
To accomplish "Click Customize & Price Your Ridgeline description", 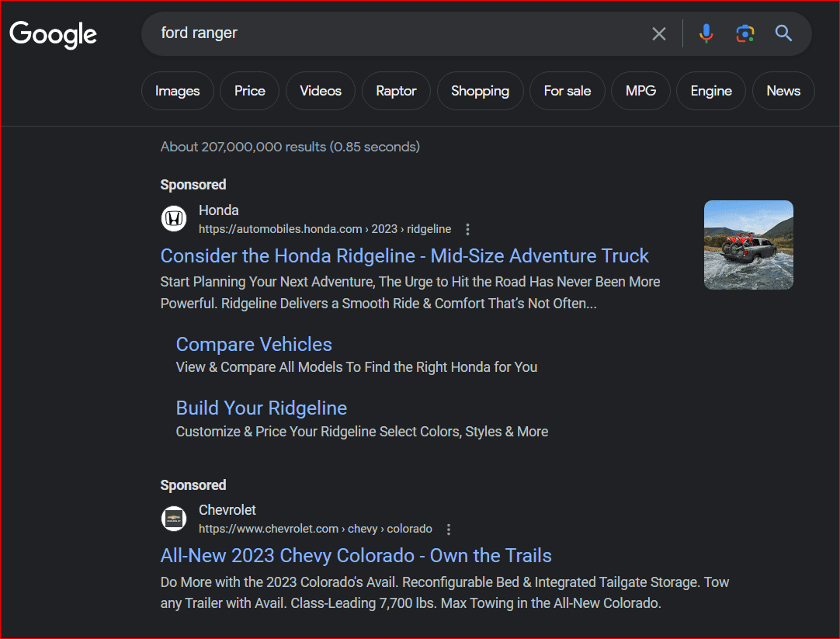I will point(362,432).
